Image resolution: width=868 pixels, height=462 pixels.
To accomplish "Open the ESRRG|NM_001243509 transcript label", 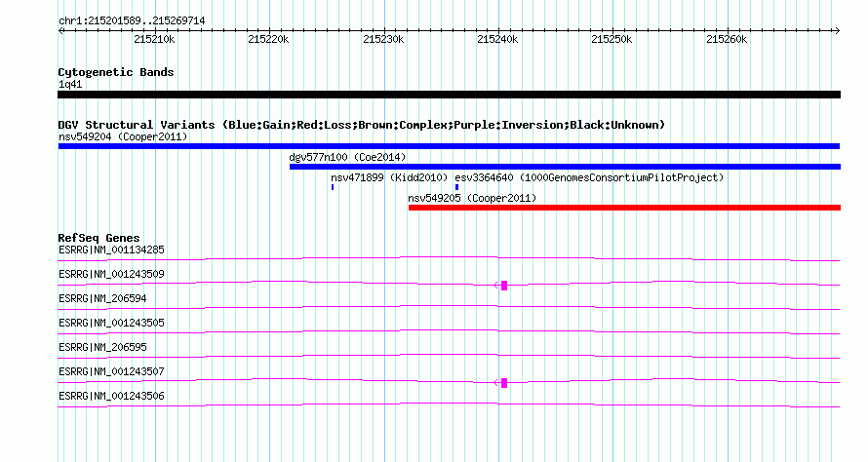I will [x=111, y=274].
